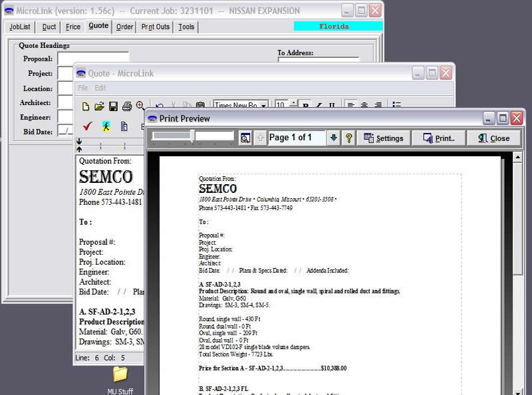The image size is (532, 395).
Task: Click the Save floppy disk icon
Action: coord(113,106)
